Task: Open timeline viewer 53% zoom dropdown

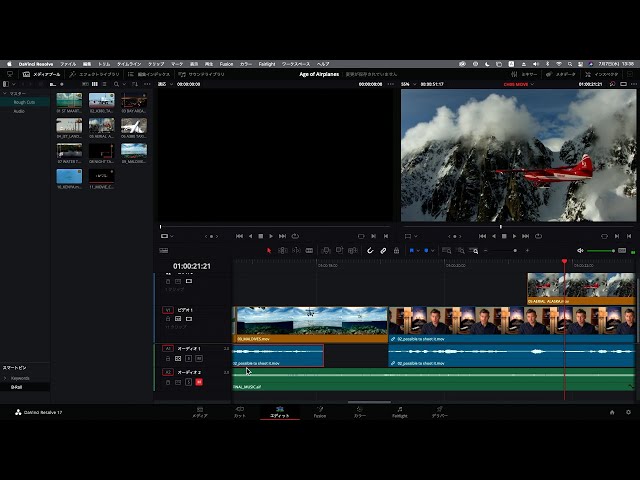Action: 409,84
